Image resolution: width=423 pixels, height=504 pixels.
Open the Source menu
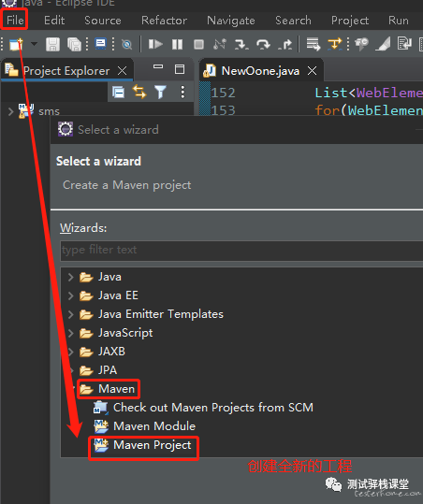click(x=103, y=21)
